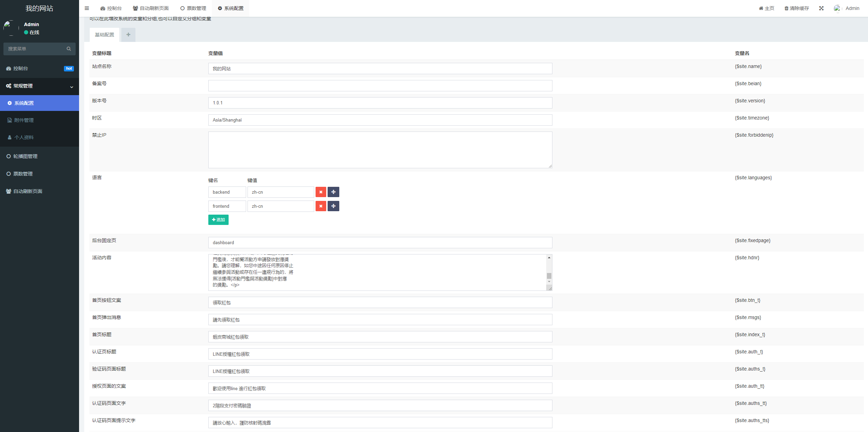Viewport: 868px width, 432px height.
Task: Click scrollbar down arrow in 活动内容 textarea
Action: [549, 282]
